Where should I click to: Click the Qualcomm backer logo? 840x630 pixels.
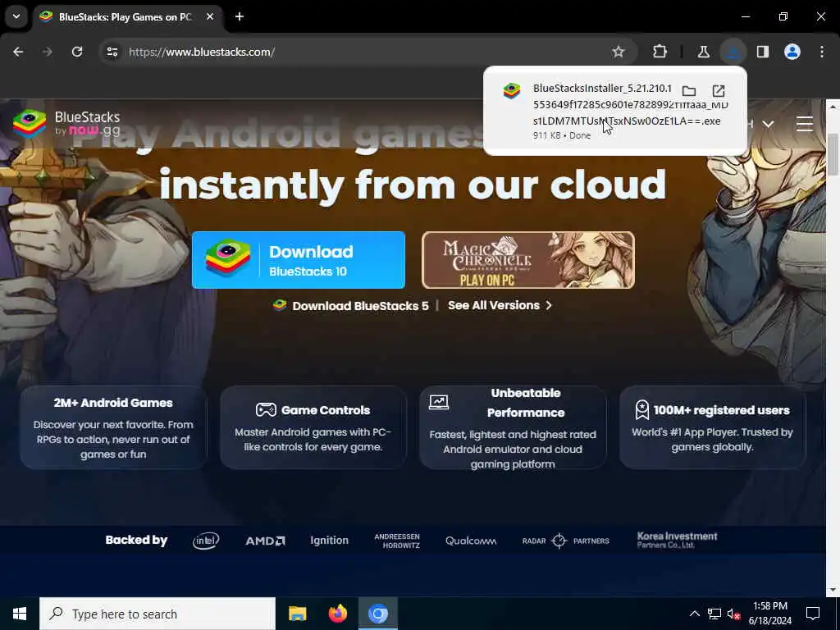[x=471, y=541]
